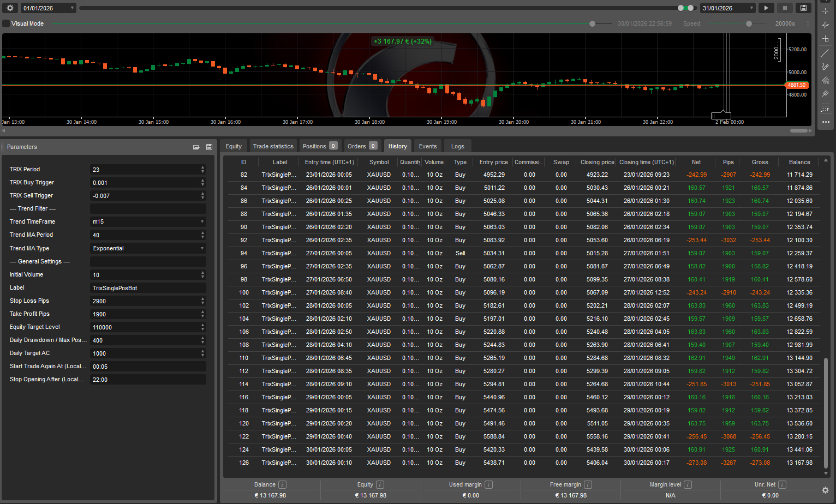The height and width of the screenshot is (504, 836).
Task: Expand the Trend TimeFrame m15 dropdown
Action: pyautogui.click(x=148, y=222)
